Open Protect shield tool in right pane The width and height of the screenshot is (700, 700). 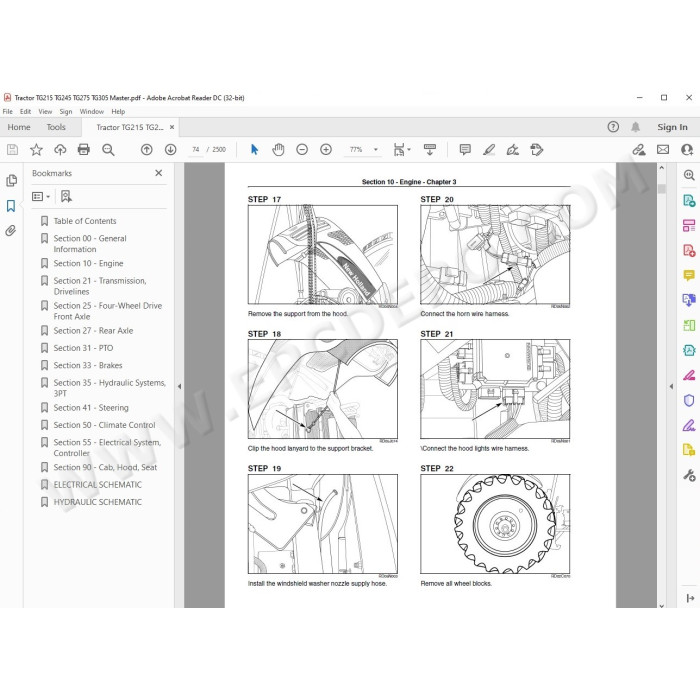[x=689, y=400]
